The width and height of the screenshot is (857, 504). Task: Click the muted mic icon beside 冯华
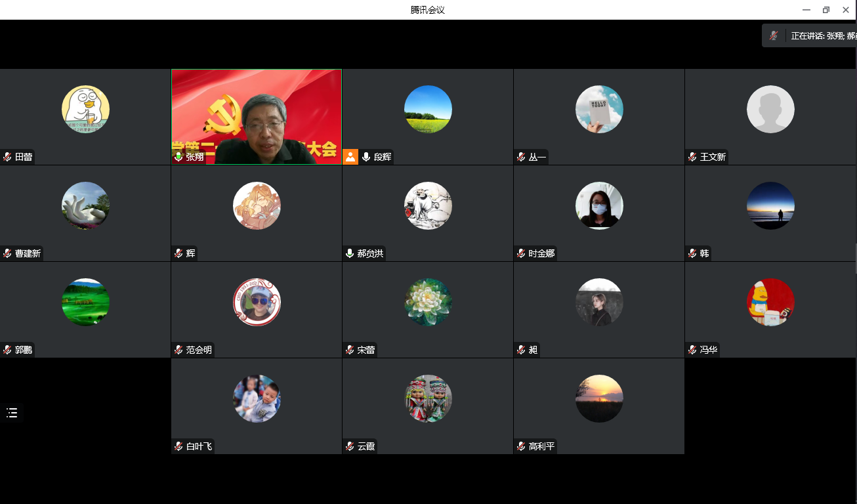tap(692, 350)
